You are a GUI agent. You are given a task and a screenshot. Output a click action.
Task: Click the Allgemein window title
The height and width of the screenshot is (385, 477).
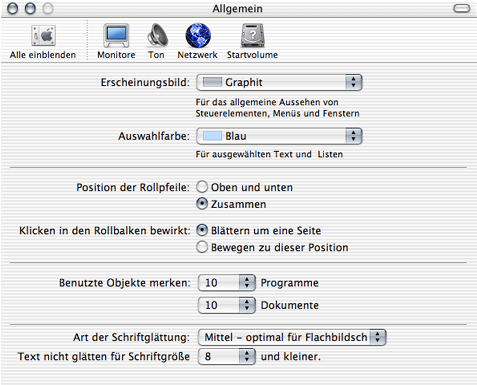coord(238,9)
